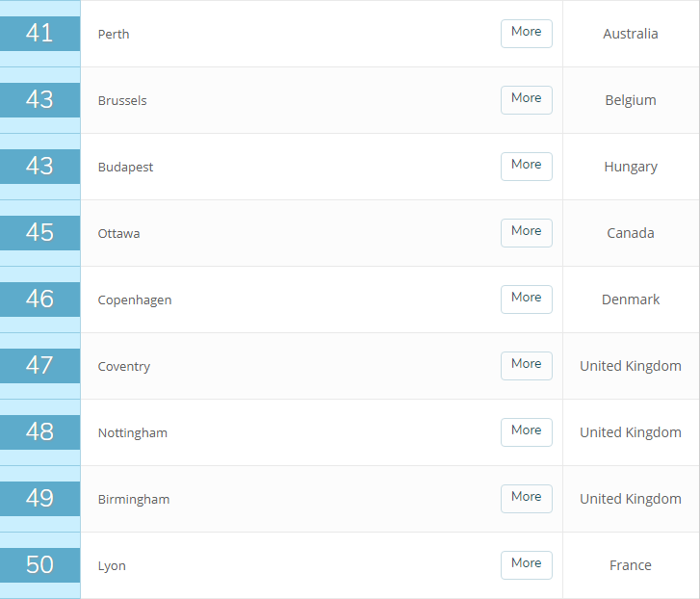The height and width of the screenshot is (599, 700).
Task: Click More next to Coventry
Action: (526, 365)
